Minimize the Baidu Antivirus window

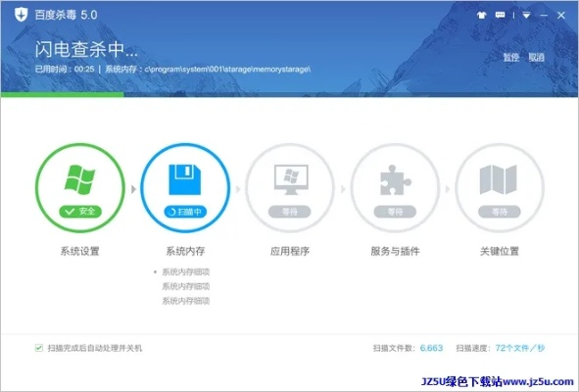coord(544,15)
